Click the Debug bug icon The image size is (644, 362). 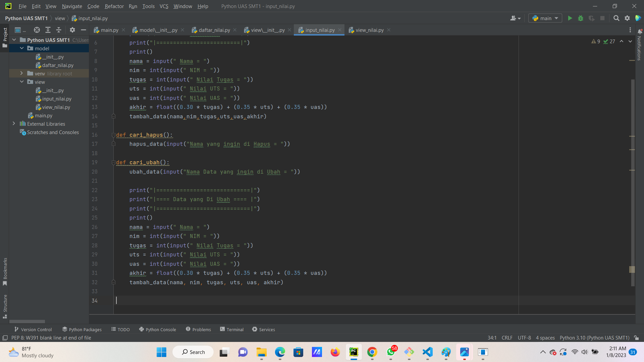581,18
